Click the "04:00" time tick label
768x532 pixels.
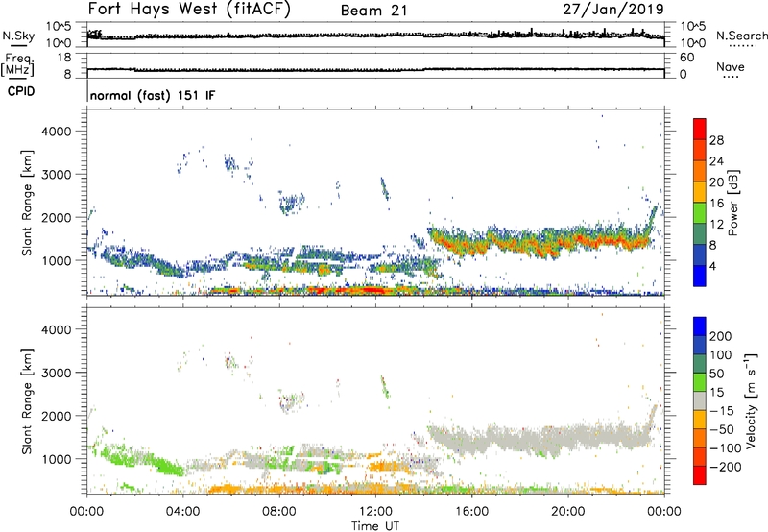(182, 512)
